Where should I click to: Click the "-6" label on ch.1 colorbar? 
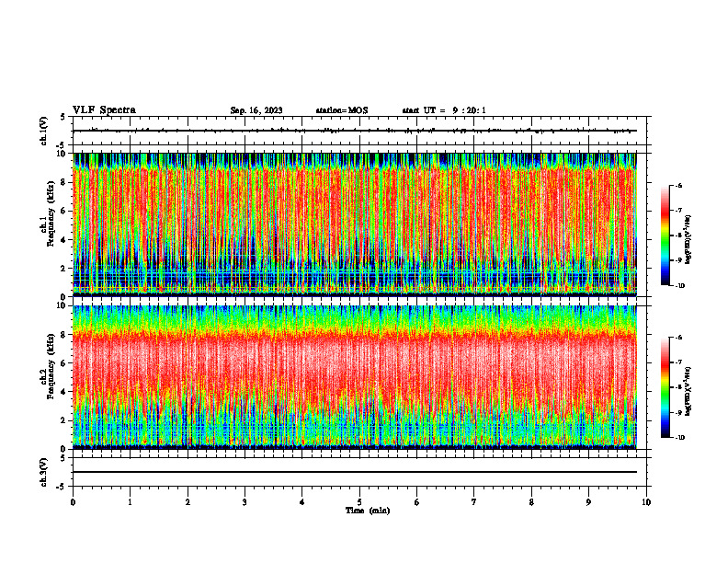[x=678, y=186]
